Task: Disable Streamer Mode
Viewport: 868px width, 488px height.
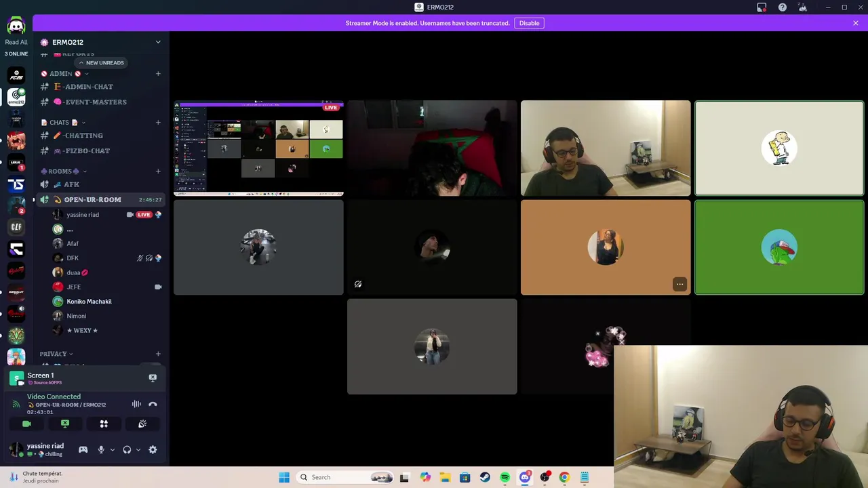Action: click(x=529, y=23)
